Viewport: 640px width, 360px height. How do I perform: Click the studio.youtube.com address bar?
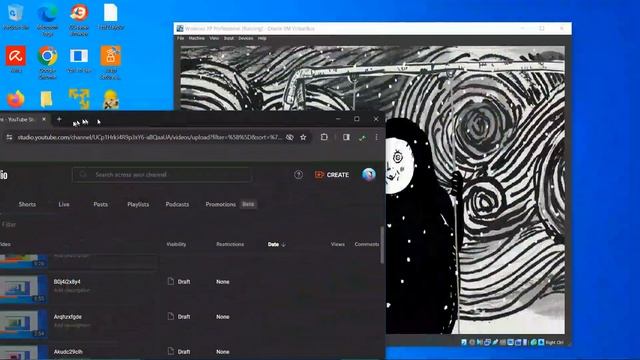[149, 138]
